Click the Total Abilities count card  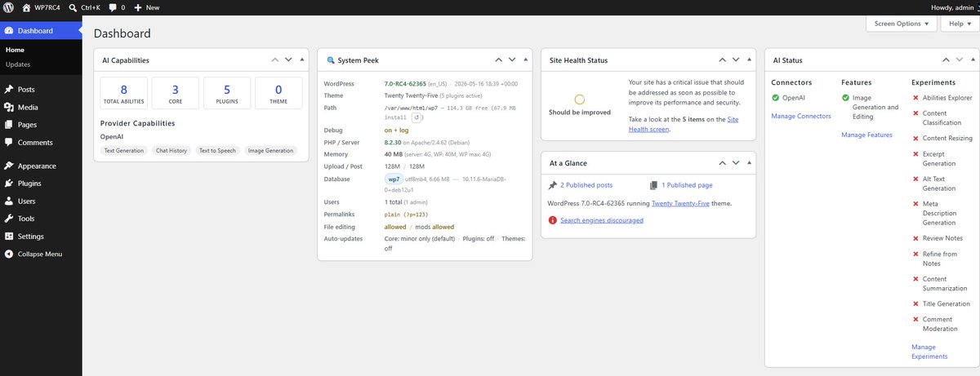pyautogui.click(x=124, y=93)
